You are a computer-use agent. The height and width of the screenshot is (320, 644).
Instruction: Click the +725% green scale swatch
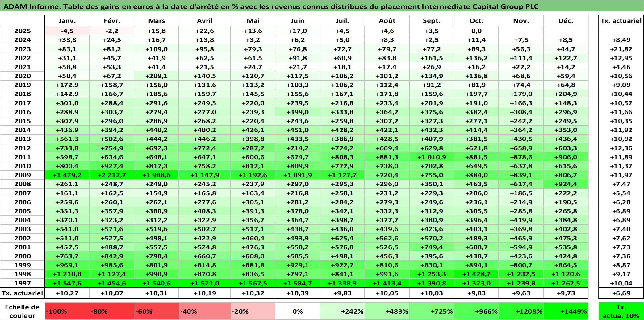[x=432, y=311]
